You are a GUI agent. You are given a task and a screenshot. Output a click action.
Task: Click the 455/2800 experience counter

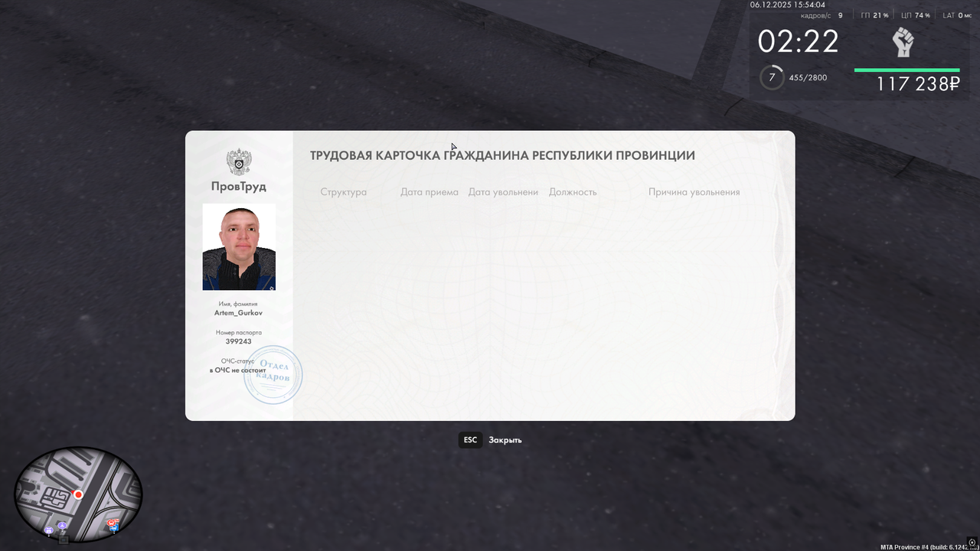pyautogui.click(x=807, y=78)
